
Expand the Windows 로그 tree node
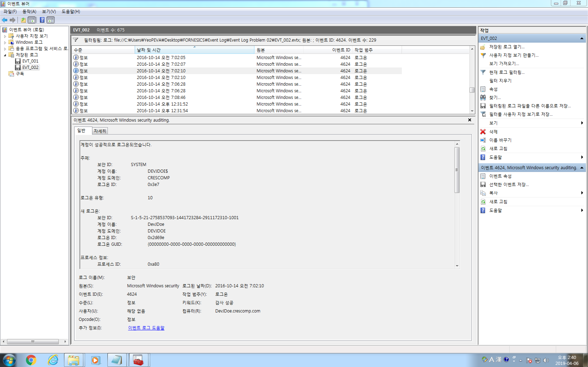[x=5, y=42]
